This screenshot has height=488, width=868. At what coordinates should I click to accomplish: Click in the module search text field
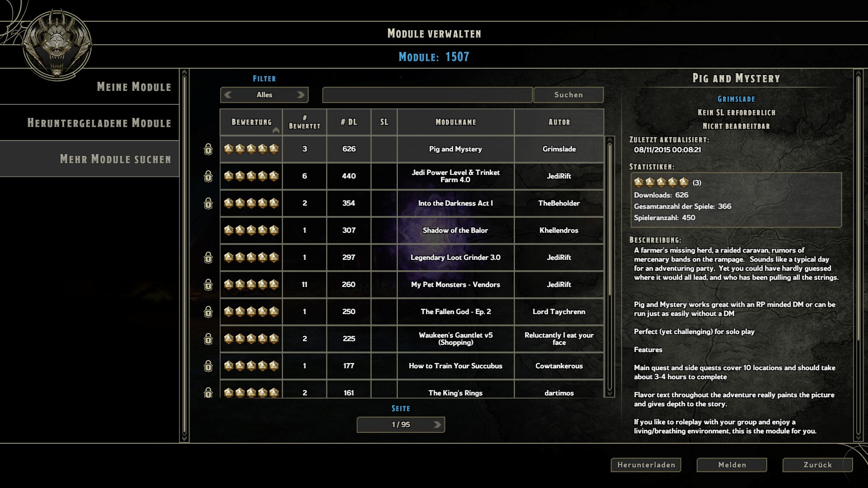point(427,95)
